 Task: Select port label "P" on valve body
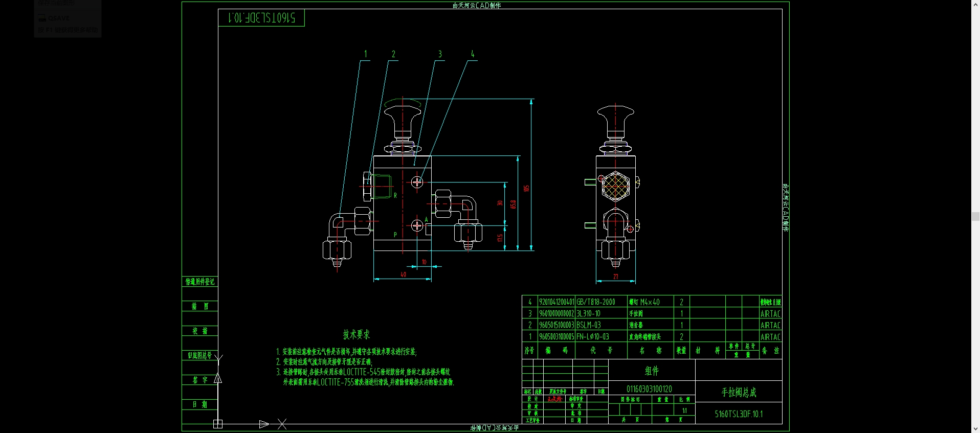click(395, 235)
